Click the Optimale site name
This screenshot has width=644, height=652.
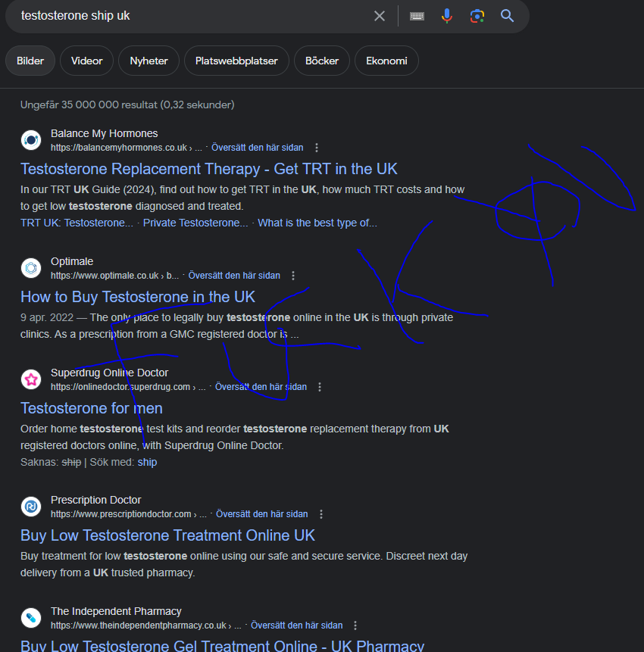click(72, 261)
